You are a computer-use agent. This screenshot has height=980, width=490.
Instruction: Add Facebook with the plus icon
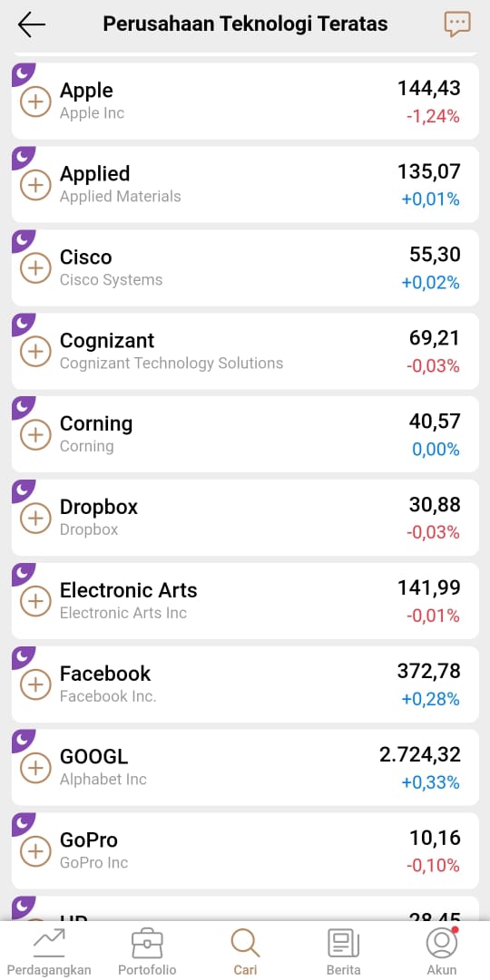pos(35,684)
